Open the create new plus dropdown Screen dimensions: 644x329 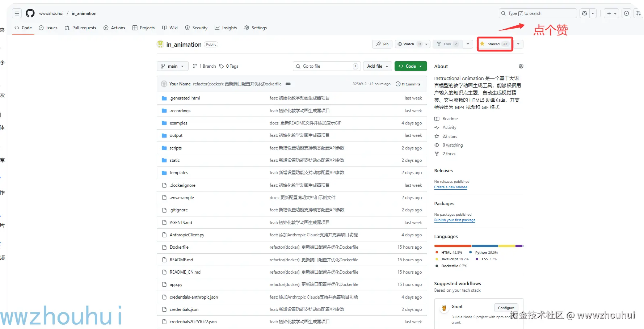pos(611,13)
